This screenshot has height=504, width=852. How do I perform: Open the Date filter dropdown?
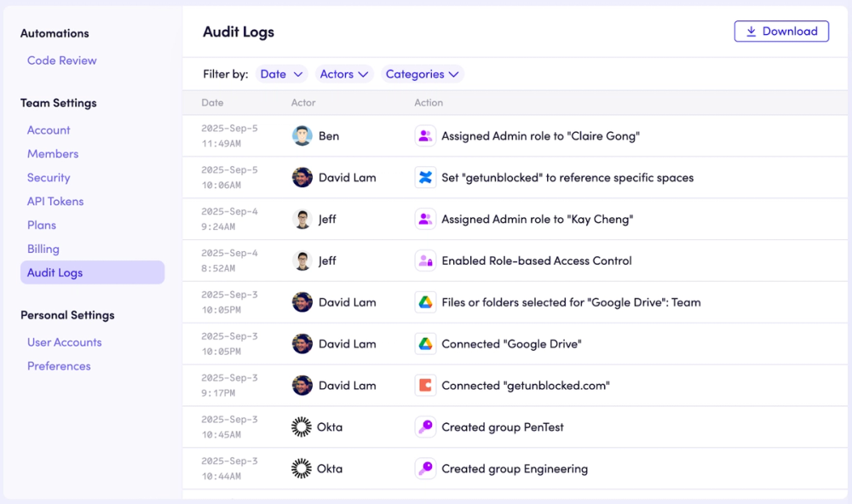tap(281, 74)
